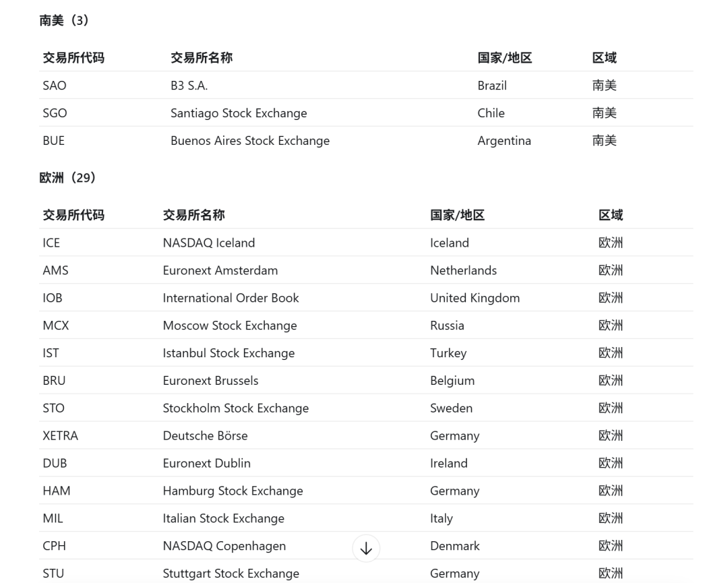Click 南美 region cell in BUE row
This screenshot has height=583, width=728.
(604, 141)
